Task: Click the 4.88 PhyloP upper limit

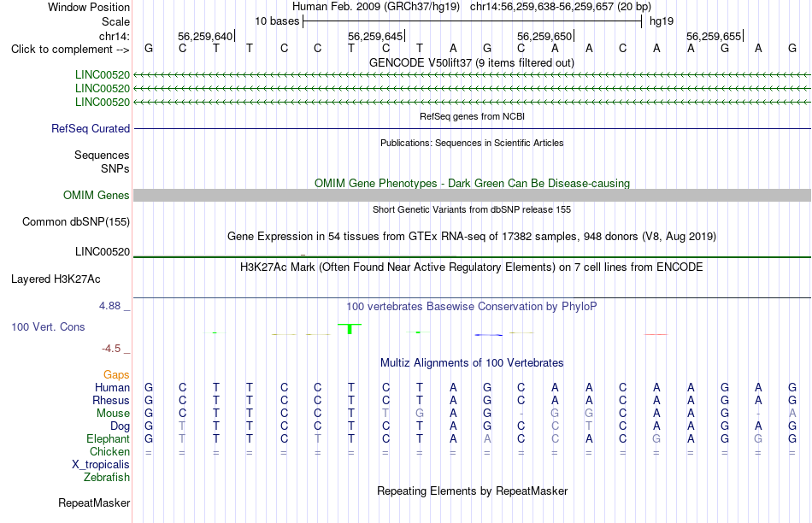Action: (x=109, y=306)
